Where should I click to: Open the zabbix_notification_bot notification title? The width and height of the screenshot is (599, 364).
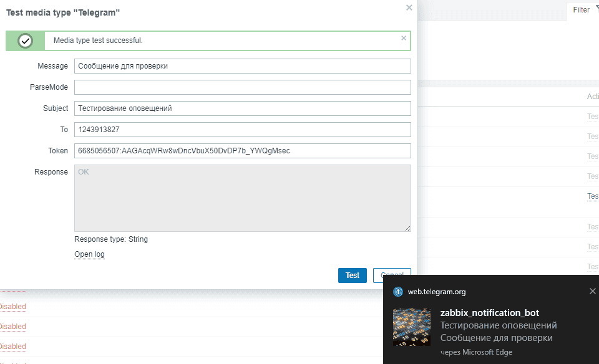[489, 313]
